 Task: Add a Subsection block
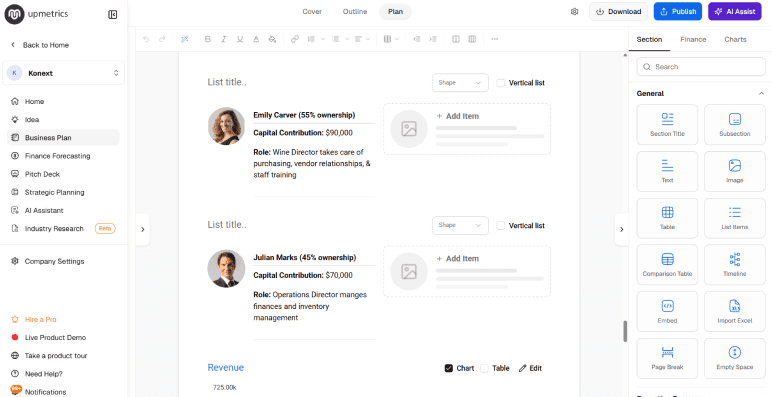(735, 125)
